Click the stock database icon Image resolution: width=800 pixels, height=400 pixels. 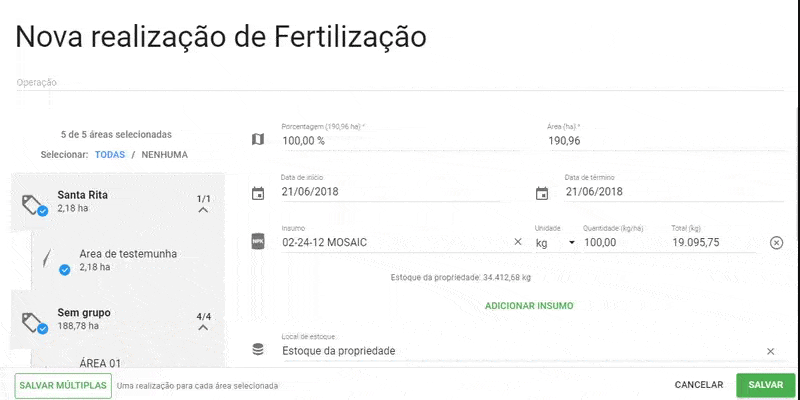click(258, 350)
